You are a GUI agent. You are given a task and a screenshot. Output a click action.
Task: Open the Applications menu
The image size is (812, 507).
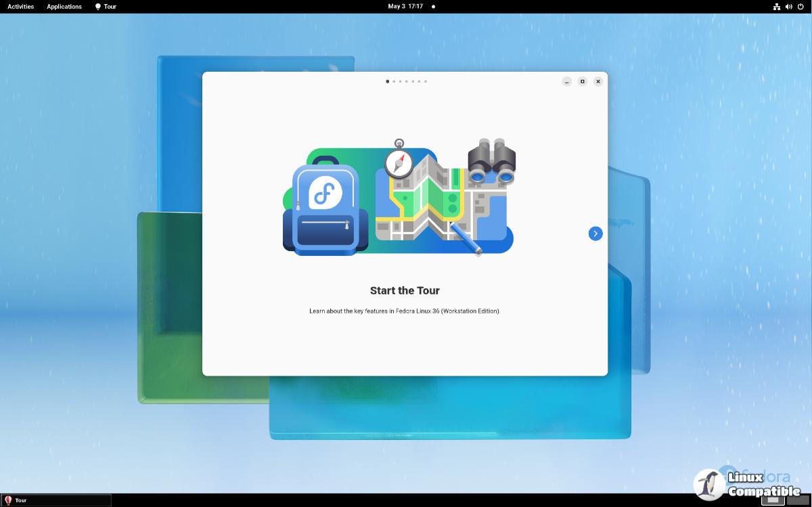[x=64, y=7]
